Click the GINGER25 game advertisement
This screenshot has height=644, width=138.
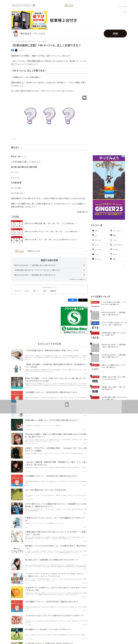tap(109, 188)
